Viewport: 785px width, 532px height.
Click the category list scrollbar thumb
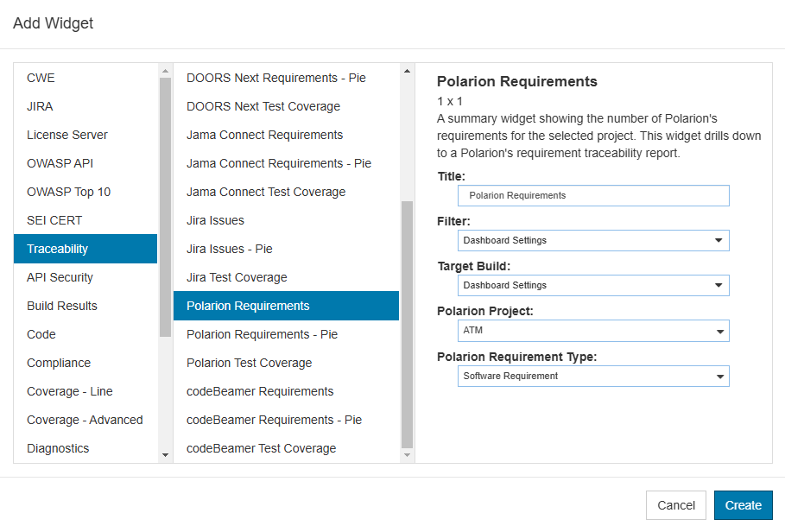pos(165,207)
